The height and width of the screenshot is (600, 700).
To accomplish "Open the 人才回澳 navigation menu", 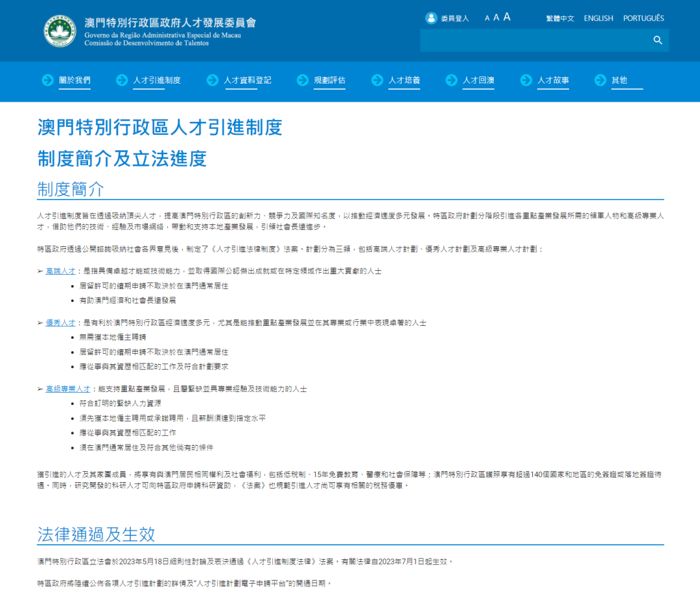I will [478, 80].
